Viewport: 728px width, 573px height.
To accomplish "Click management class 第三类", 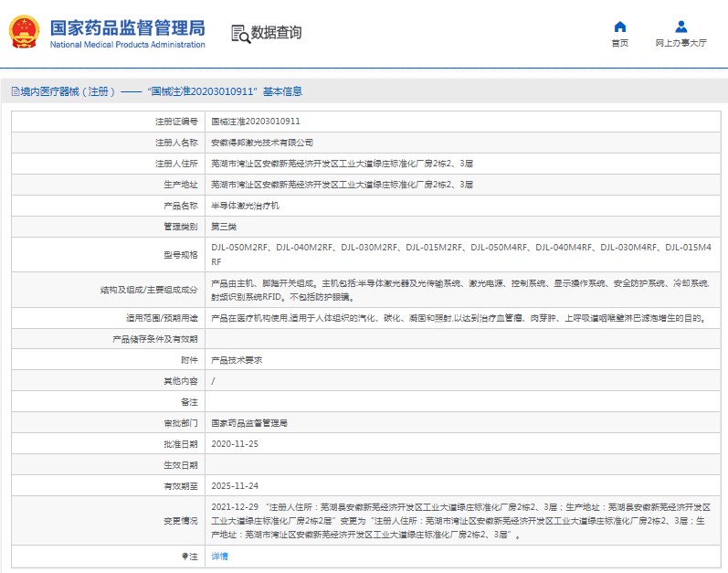I will [x=224, y=227].
